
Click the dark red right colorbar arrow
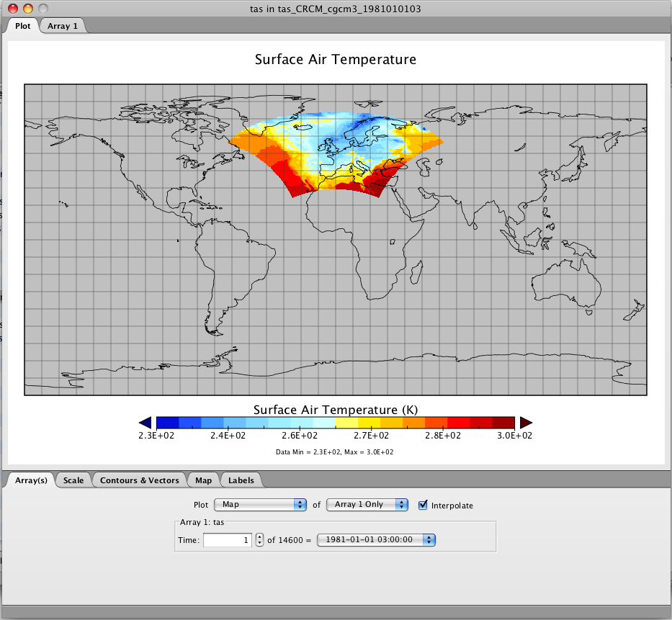click(x=526, y=423)
